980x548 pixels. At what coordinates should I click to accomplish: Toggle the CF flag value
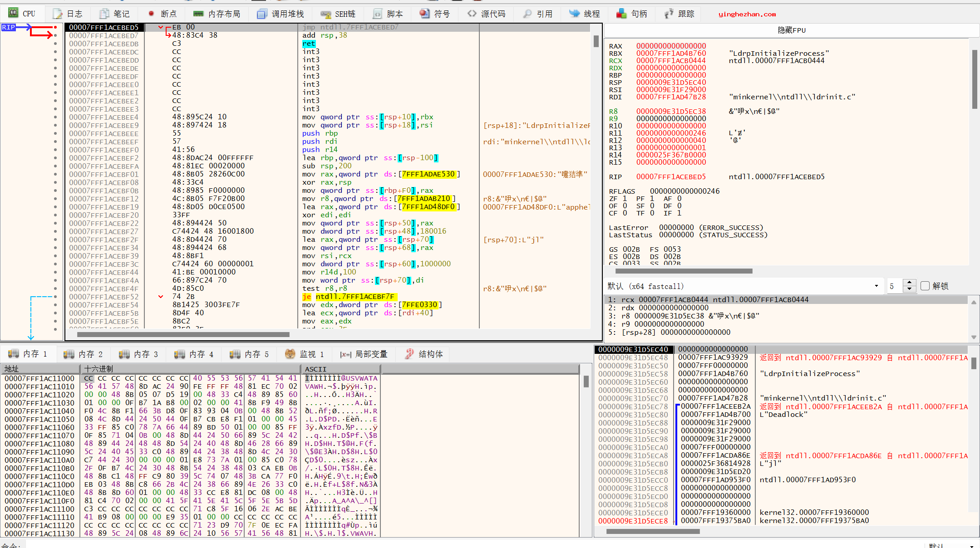click(x=625, y=213)
